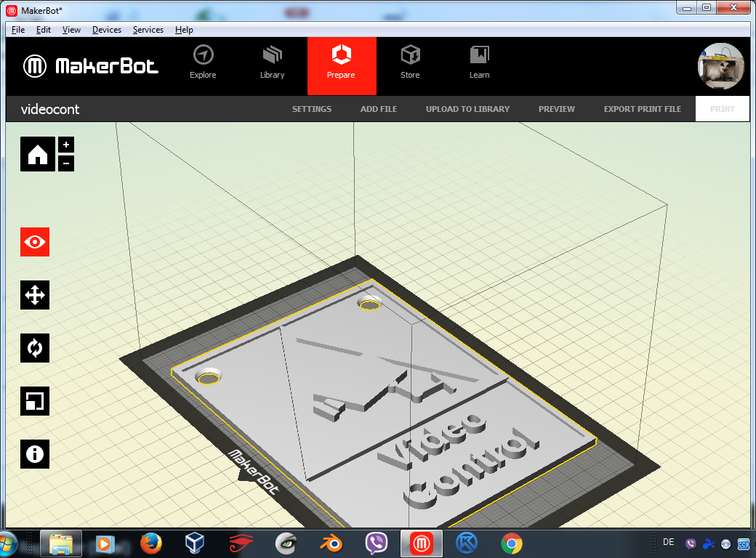Click ADD FILE

coord(379,109)
